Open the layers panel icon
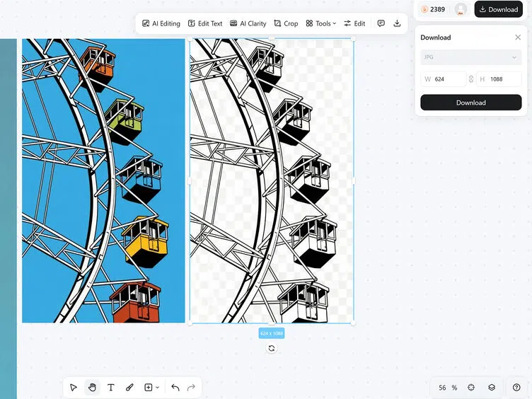The width and height of the screenshot is (532, 399). 492,388
